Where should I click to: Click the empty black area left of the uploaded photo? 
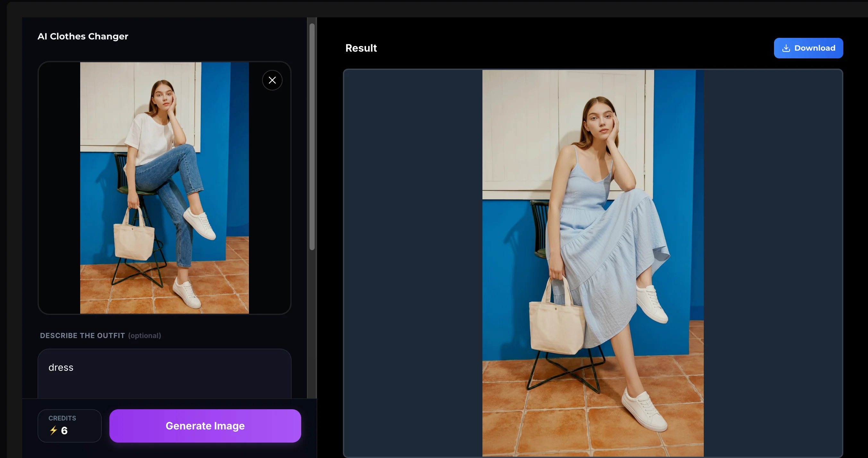[59, 188]
